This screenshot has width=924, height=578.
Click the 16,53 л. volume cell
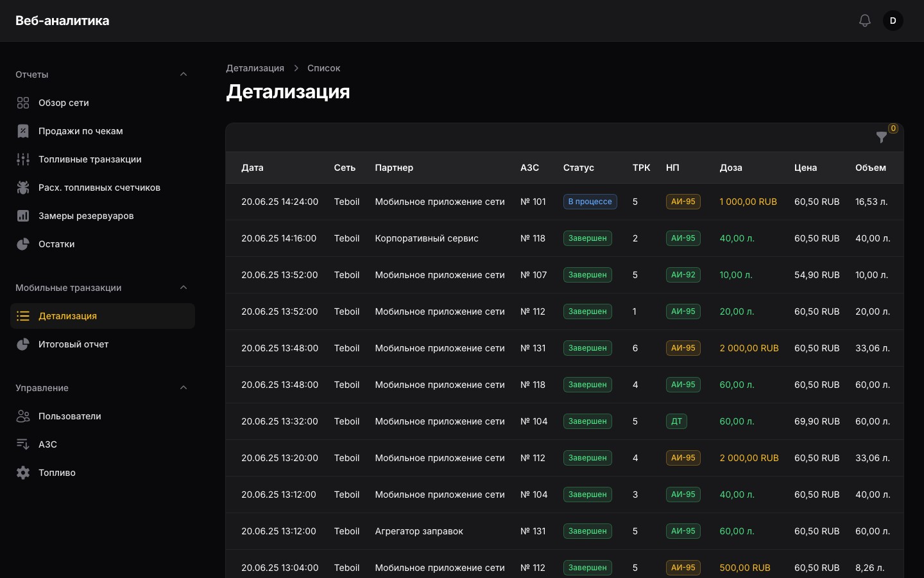pyautogui.click(x=871, y=202)
